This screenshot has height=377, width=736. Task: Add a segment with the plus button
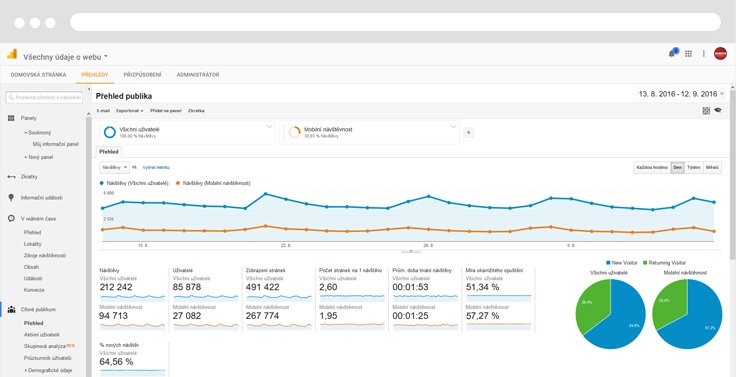[x=468, y=132]
